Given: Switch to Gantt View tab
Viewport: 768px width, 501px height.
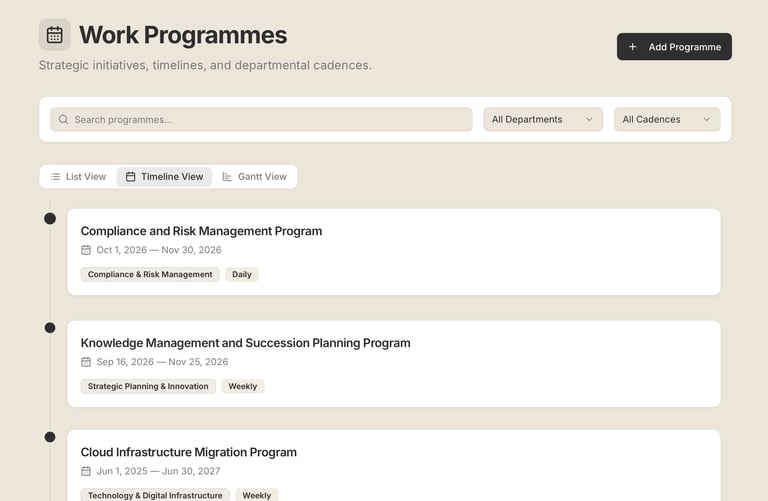Looking at the screenshot, I should (x=254, y=177).
